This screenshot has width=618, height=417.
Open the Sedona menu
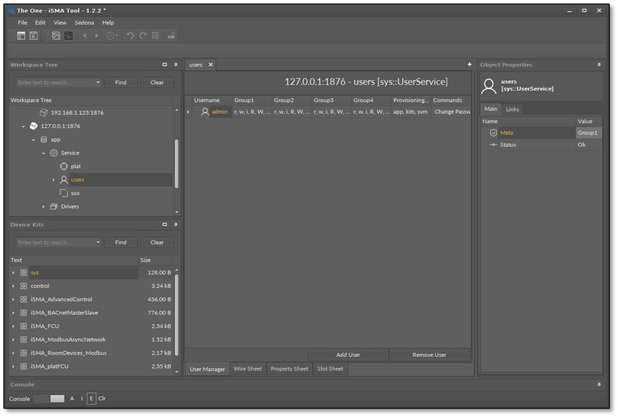(84, 22)
